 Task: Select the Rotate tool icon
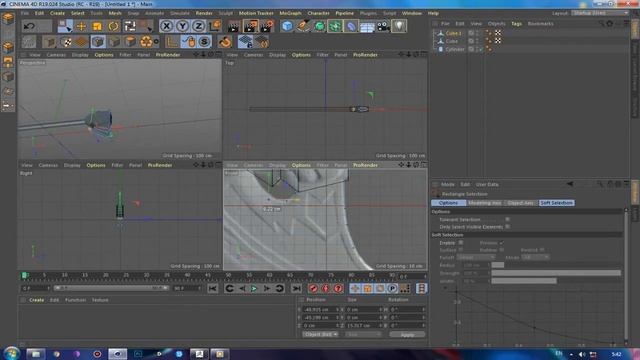(x=113, y=26)
